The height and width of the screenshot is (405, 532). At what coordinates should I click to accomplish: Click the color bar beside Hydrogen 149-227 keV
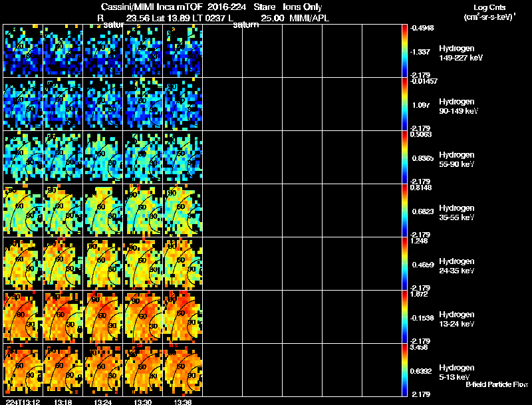tap(404, 51)
